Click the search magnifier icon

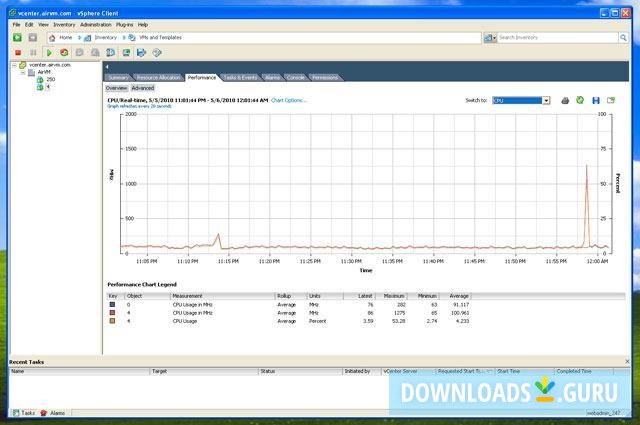[x=623, y=38]
